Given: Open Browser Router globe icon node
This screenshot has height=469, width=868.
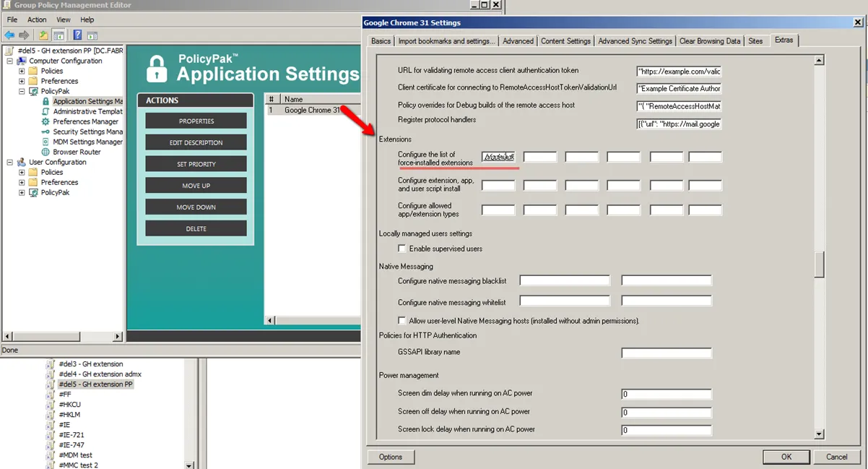Looking at the screenshot, I should coord(45,152).
